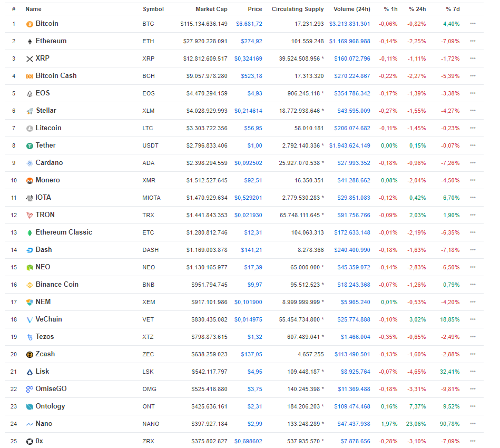Click the Dash logo icon
500x448 pixels.
point(30,250)
